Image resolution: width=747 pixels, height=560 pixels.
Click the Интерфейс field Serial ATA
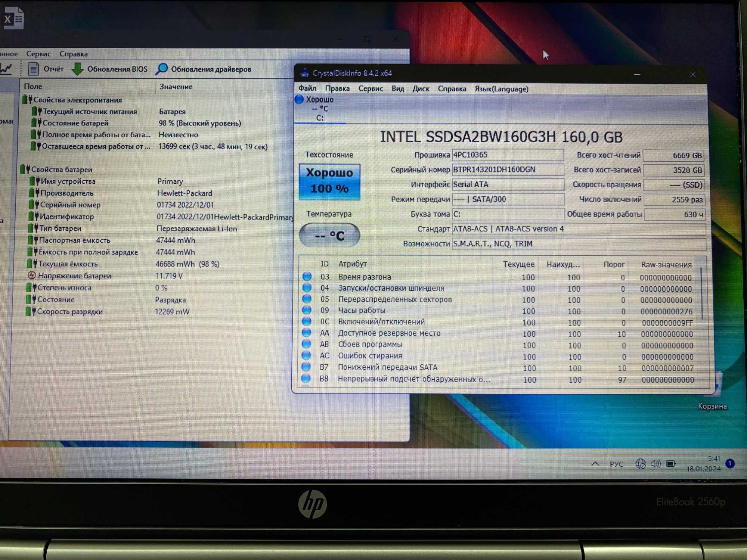(508, 184)
